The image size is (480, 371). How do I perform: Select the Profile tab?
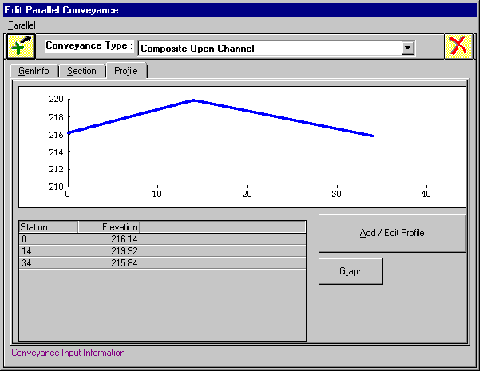[126, 71]
